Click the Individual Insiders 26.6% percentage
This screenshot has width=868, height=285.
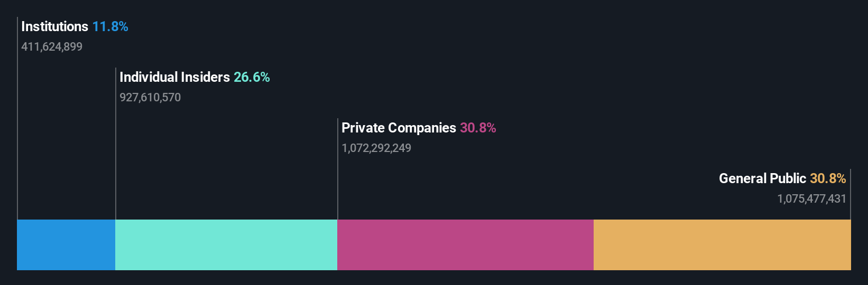[252, 77]
